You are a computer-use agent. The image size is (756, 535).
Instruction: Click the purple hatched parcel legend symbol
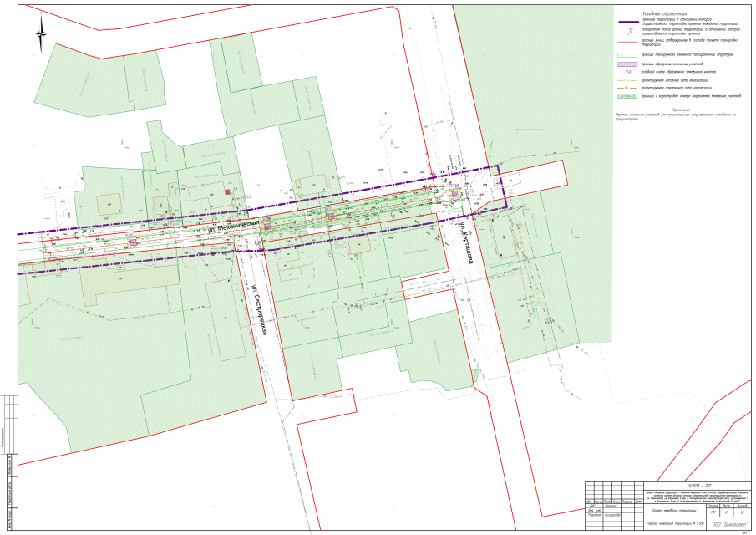click(627, 64)
